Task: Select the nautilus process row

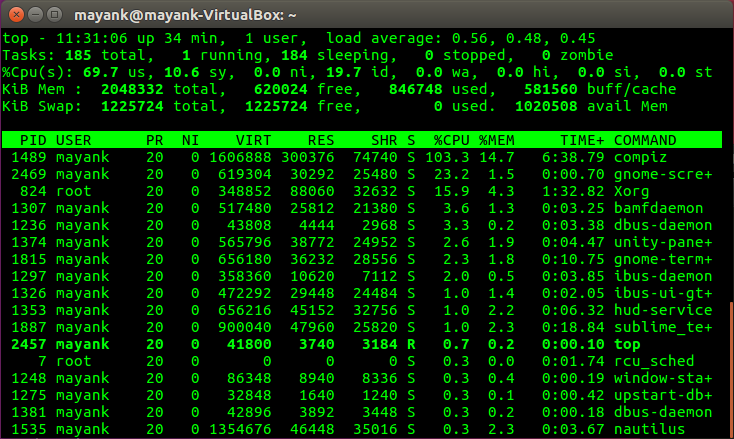Action: (361, 429)
